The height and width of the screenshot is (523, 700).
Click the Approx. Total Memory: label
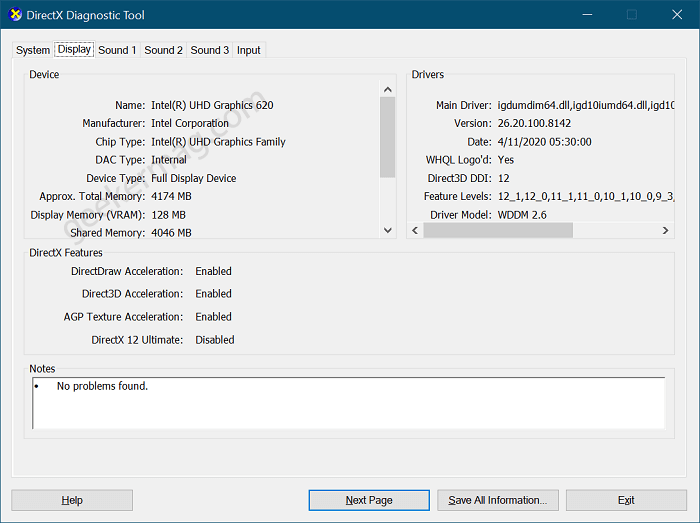[92, 196]
